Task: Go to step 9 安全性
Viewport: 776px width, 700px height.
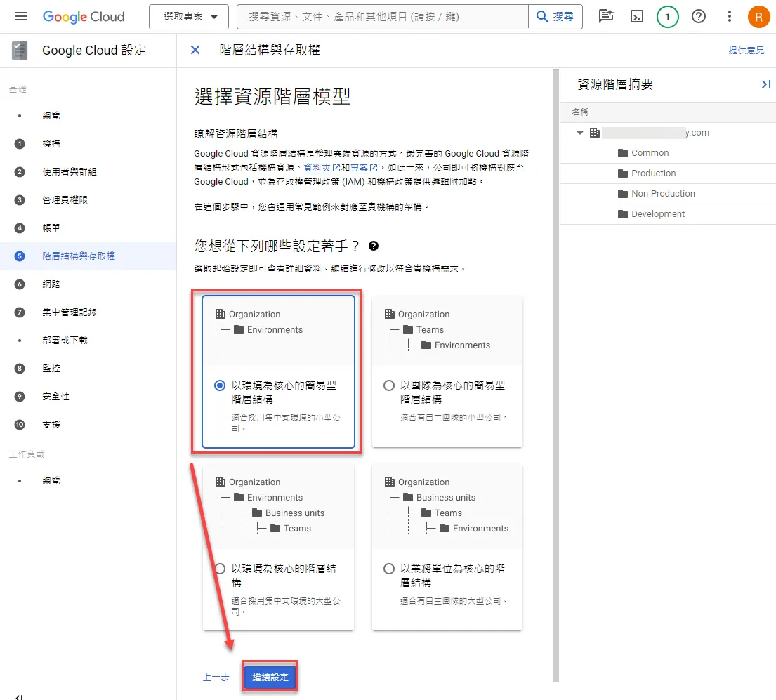Action: coord(88,397)
